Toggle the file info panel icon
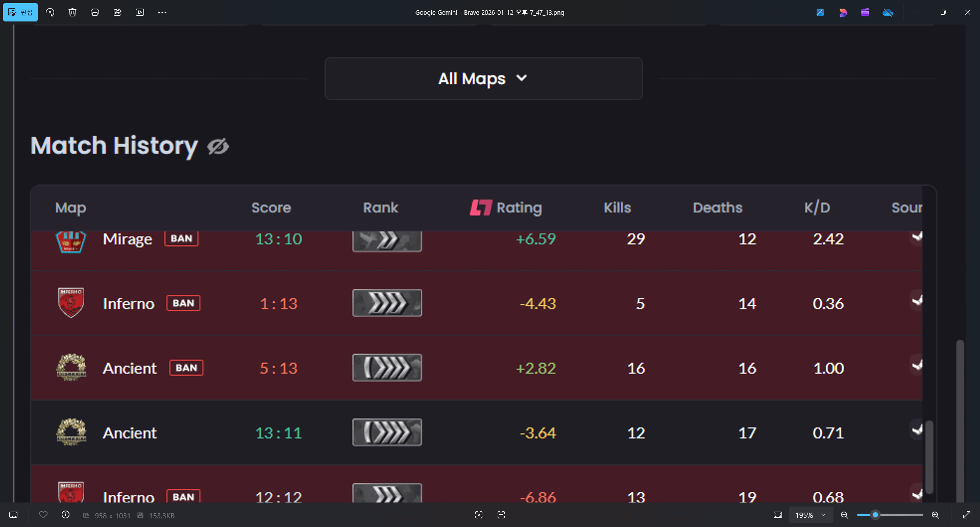980x527 pixels. coord(66,515)
